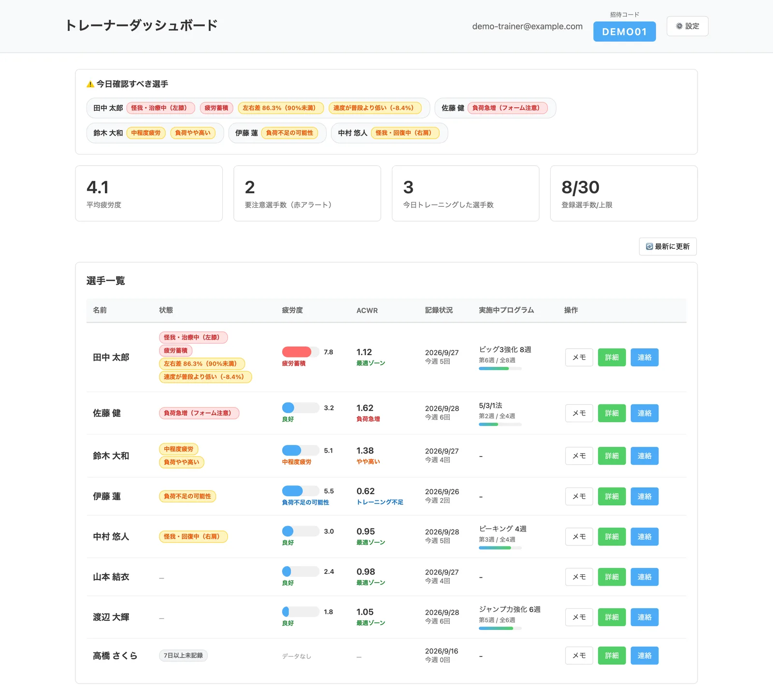Screen dimensions: 773x700
Task: Open メモ for 鈴木 大和
Action: pos(579,456)
